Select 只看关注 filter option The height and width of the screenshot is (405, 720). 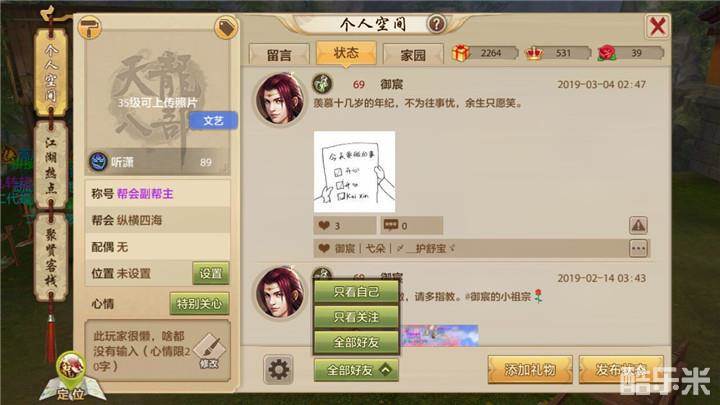[356, 317]
